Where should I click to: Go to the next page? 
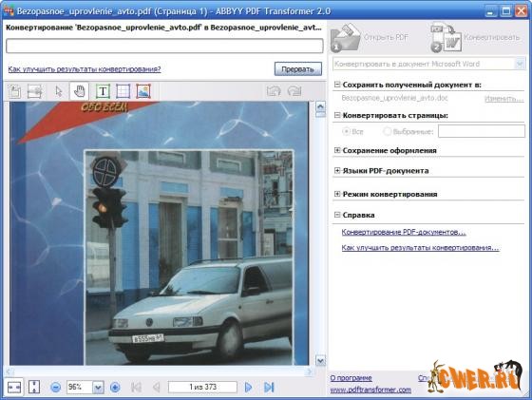click(248, 387)
